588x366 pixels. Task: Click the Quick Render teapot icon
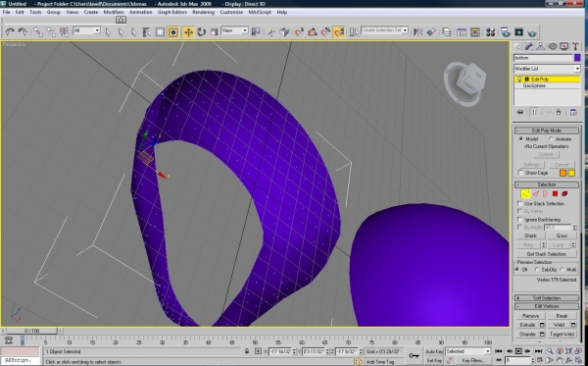[x=532, y=32]
